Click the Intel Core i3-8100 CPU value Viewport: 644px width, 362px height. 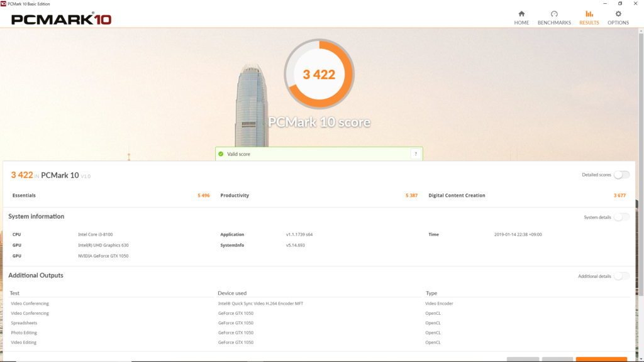coord(96,234)
